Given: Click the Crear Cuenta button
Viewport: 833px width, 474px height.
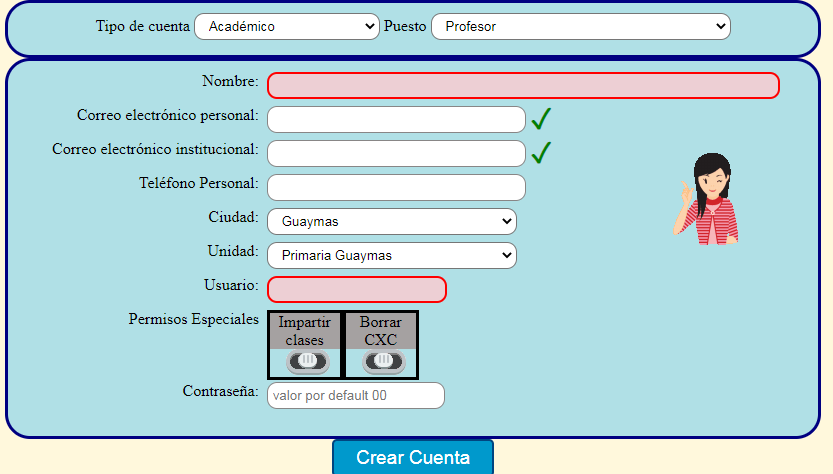Looking at the screenshot, I should pyautogui.click(x=413, y=457).
